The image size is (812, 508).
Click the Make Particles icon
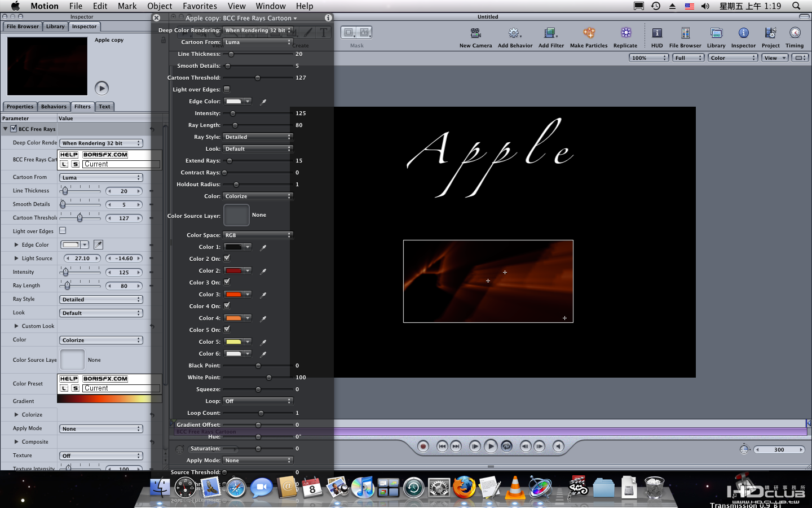coord(589,33)
